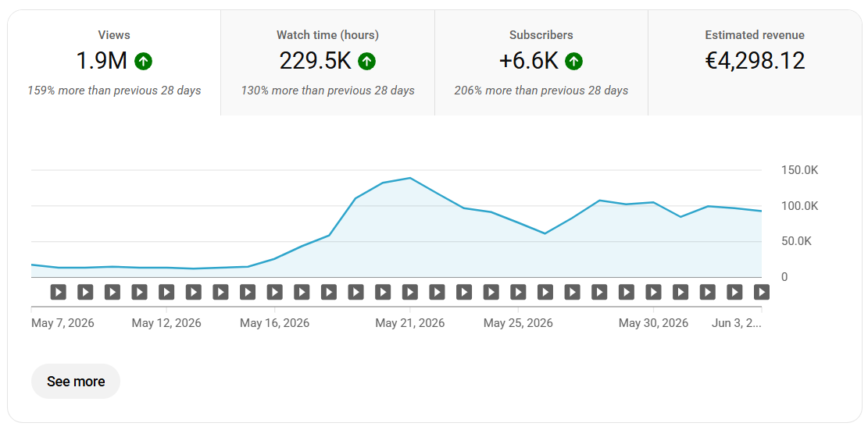Open video marker for May 17, just after May 16
The width and height of the screenshot is (868, 430).
click(302, 292)
